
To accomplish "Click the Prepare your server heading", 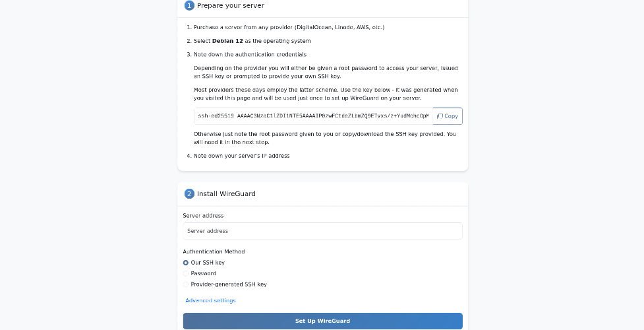I will 231,6.
